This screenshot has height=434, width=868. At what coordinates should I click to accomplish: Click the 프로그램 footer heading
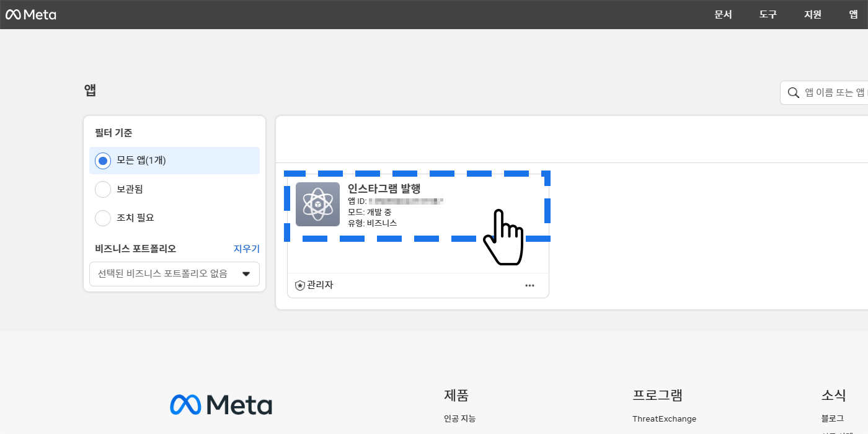pos(657,395)
